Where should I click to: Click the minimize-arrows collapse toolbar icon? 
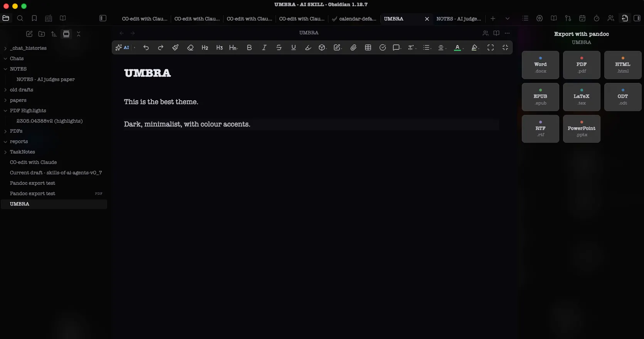[505, 47]
